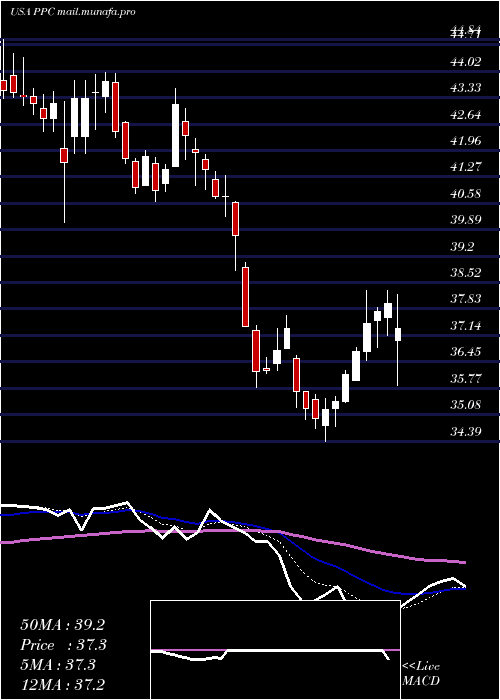500x700 pixels.
Task: Click the 36.45 price axis label
Action: point(466,352)
